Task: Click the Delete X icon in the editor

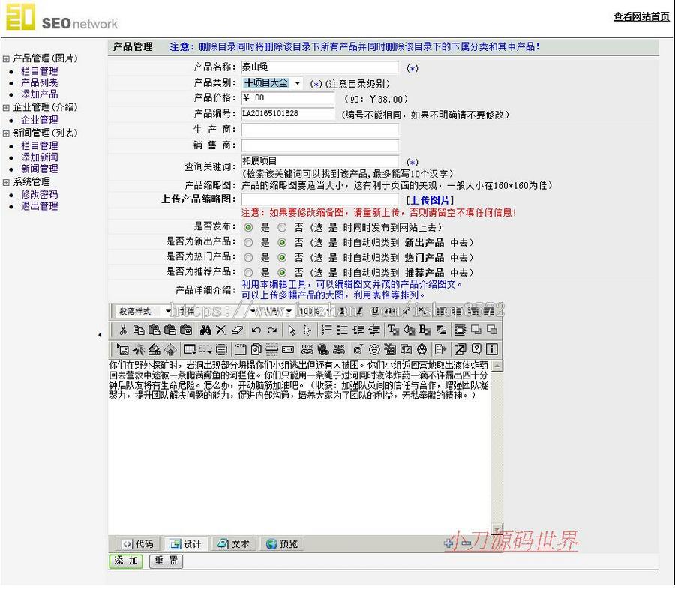Action: (x=220, y=330)
